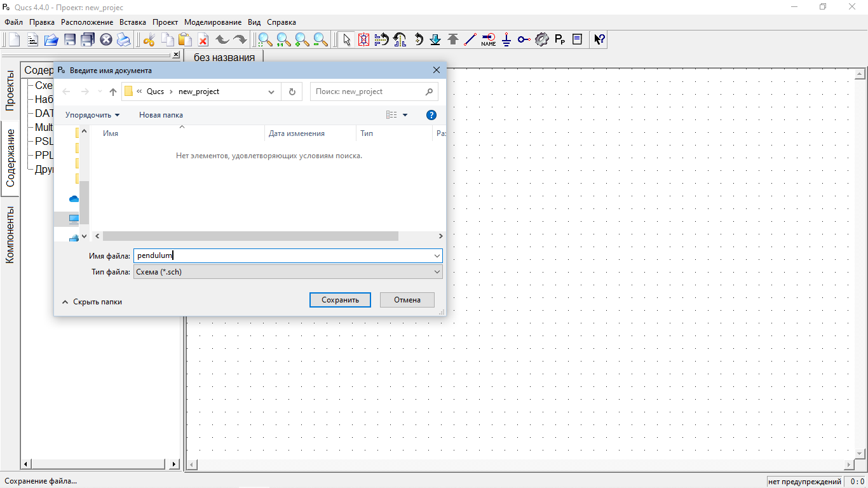Click the Отмена button
Viewport: 868px width, 488px height.
[407, 300]
